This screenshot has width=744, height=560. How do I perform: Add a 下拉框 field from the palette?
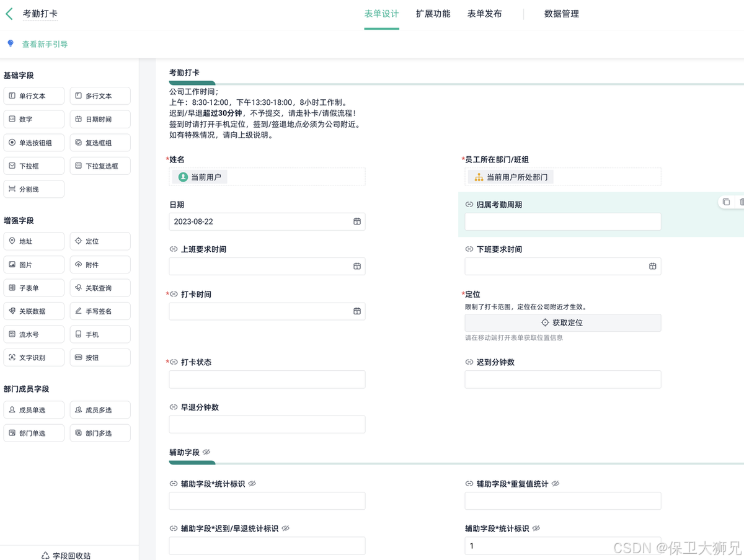[34, 166]
